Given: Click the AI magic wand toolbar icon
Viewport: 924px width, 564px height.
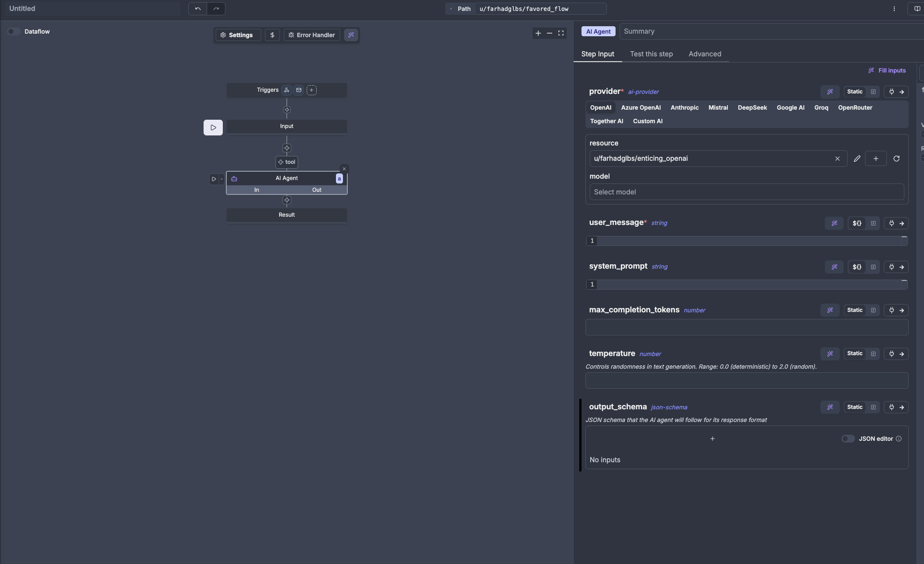Looking at the screenshot, I should (351, 35).
